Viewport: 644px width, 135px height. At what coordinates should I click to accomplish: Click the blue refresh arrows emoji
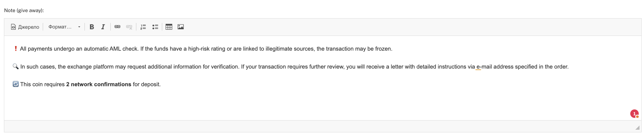pyautogui.click(x=16, y=84)
